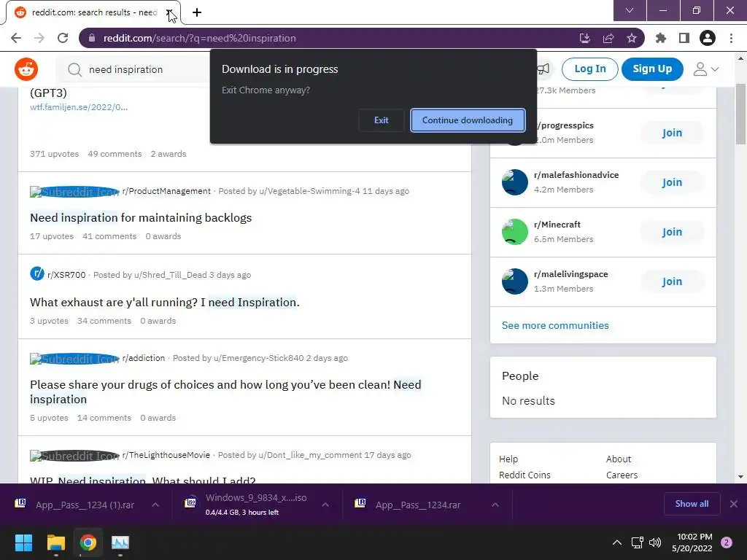The width and height of the screenshot is (747, 560).
Task: Click r/TheLighthouseMovie subreddit link
Action: point(166,455)
